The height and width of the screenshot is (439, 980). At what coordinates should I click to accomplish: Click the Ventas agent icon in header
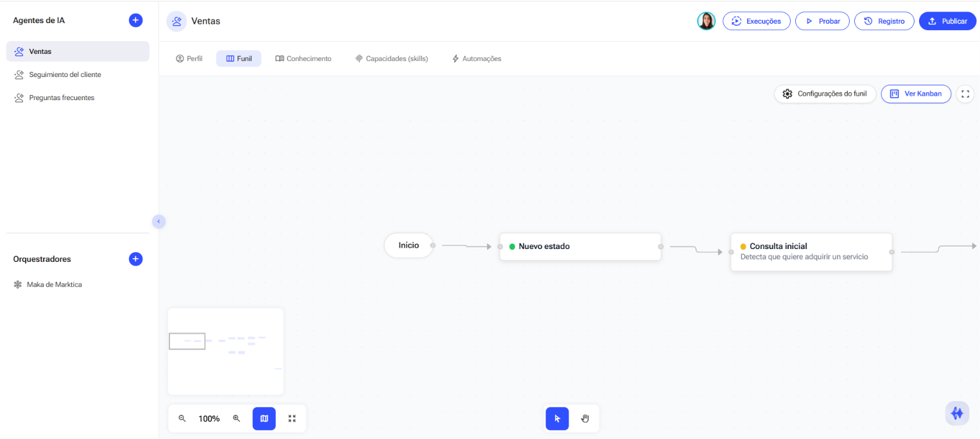[x=176, y=21]
